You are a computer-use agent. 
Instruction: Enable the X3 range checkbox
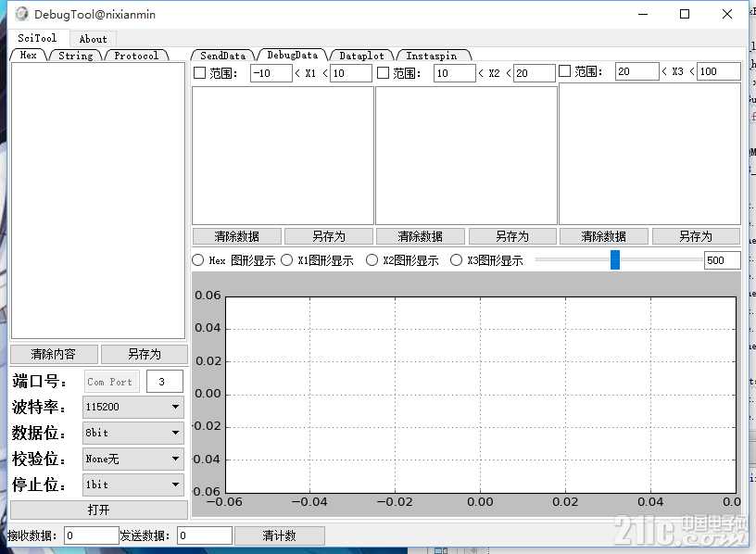pyautogui.click(x=564, y=71)
